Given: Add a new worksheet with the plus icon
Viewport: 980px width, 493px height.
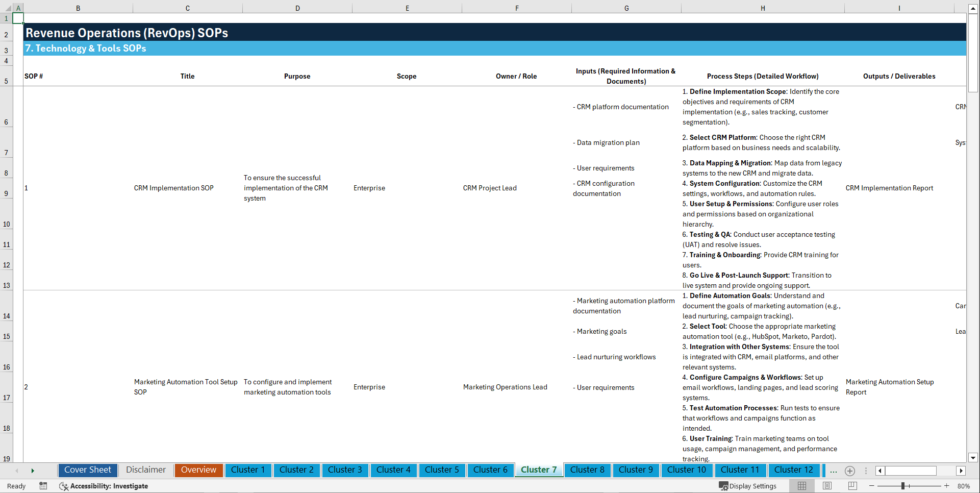Looking at the screenshot, I should pyautogui.click(x=850, y=471).
